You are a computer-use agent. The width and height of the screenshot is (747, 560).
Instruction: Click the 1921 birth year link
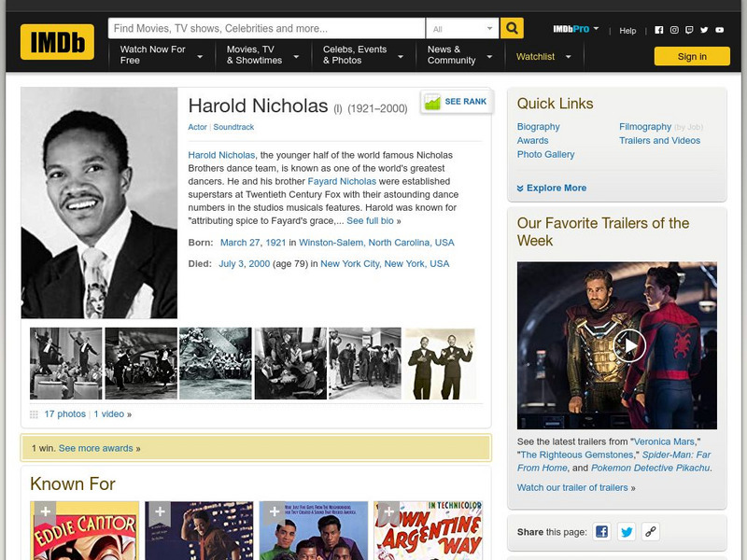click(275, 243)
